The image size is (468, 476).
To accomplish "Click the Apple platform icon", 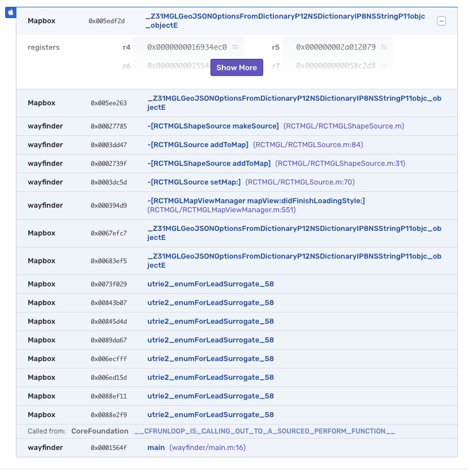I will pyautogui.click(x=11, y=12).
